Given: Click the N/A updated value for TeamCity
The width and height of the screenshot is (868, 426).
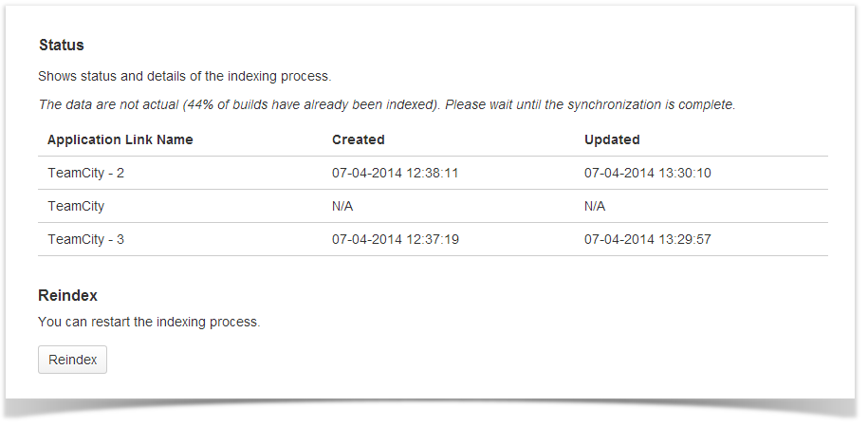Looking at the screenshot, I should pyautogui.click(x=595, y=206).
